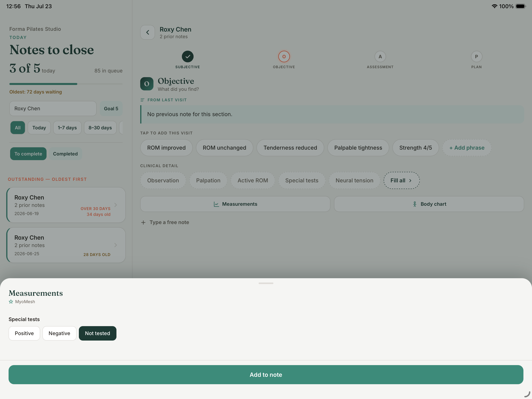Image resolution: width=532 pixels, height=399 pixels.
Task: Grab the Measurements sheet drag handle
Action: [x=266, y=283]
